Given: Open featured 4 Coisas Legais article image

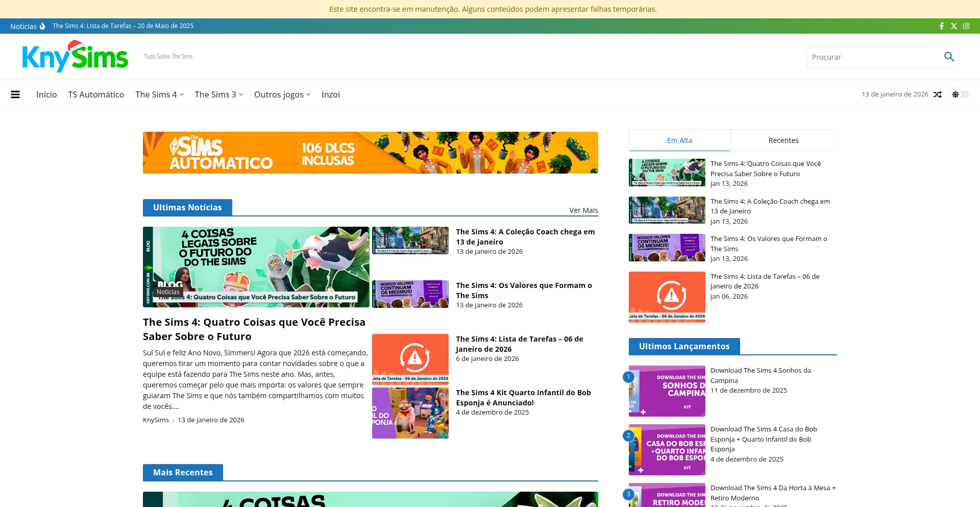Looking at the screenshot, I should click(256, 267).
